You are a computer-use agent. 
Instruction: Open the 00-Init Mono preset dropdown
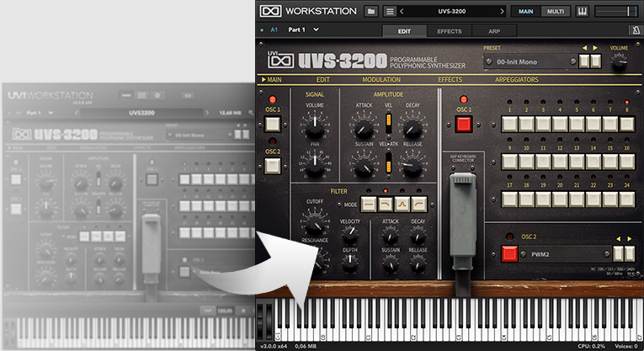[x=530, y=62]
